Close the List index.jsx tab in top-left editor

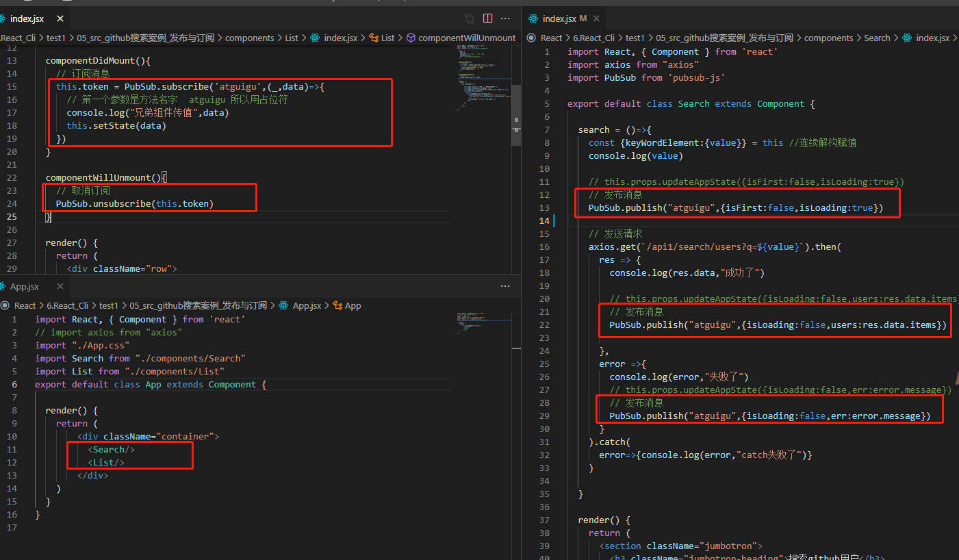(60, 18)
